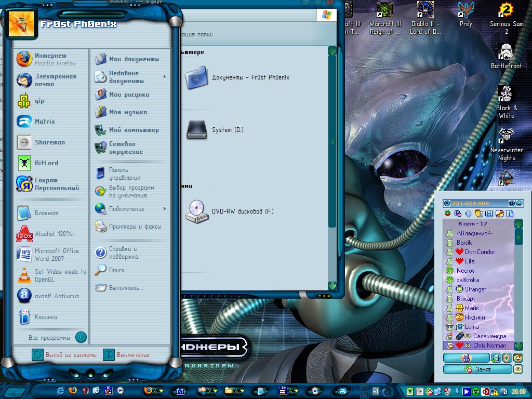Toggle QIP invisibility eye button
Screen dimensions: 532x399
[518, 369]
